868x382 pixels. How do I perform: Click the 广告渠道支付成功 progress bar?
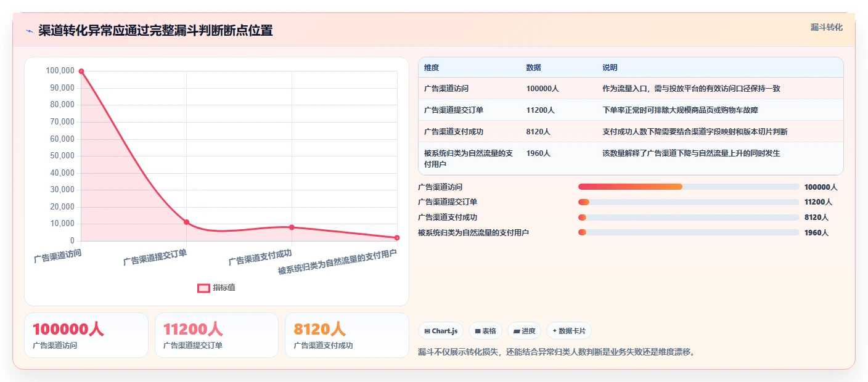[689, 217]
